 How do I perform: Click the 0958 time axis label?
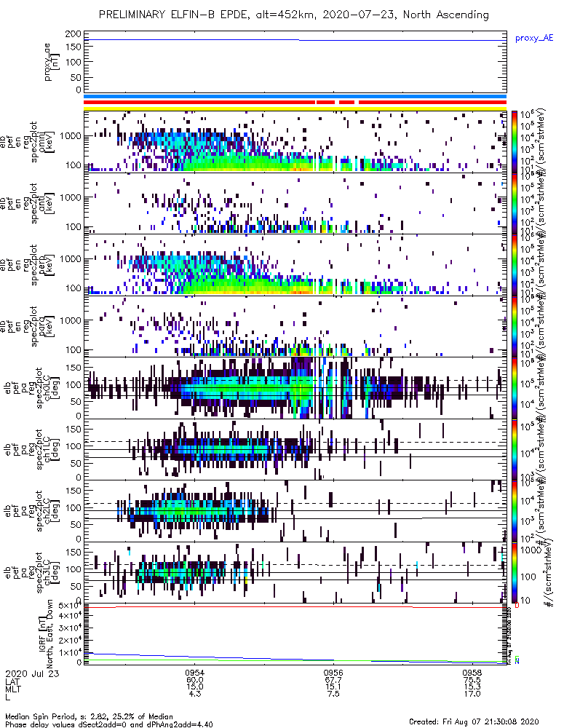tap(472, 673)
